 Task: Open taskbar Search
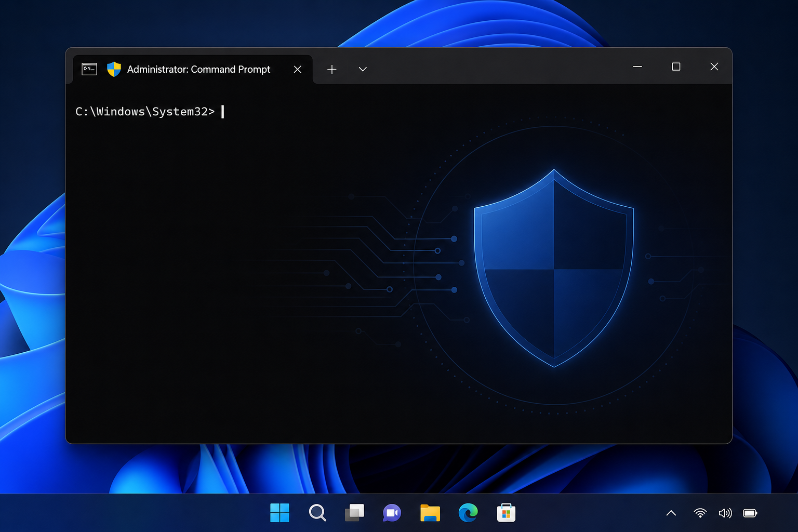pos(317,513)
